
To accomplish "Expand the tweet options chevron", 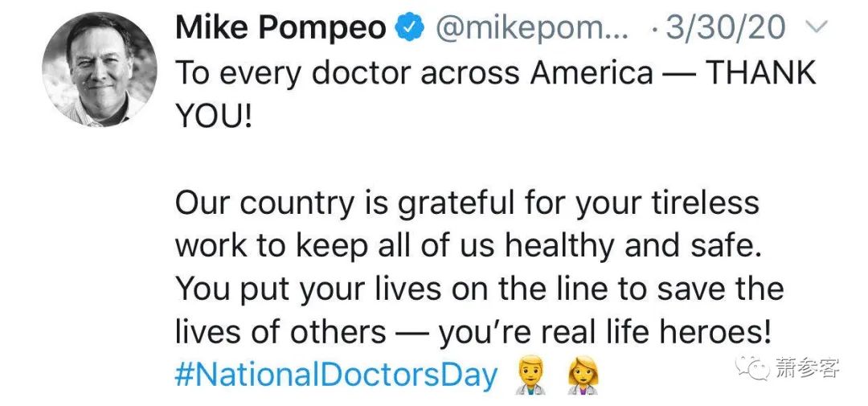I will 815,29.
